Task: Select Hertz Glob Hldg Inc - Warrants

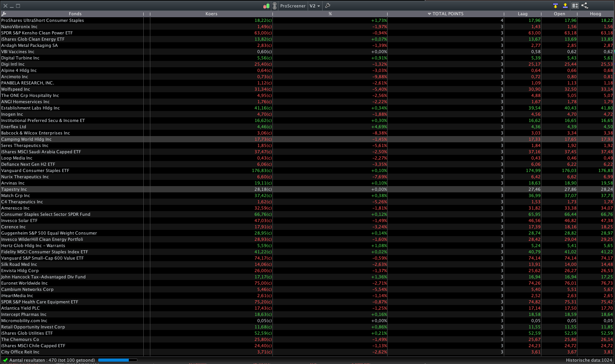Action: (307, 246)
